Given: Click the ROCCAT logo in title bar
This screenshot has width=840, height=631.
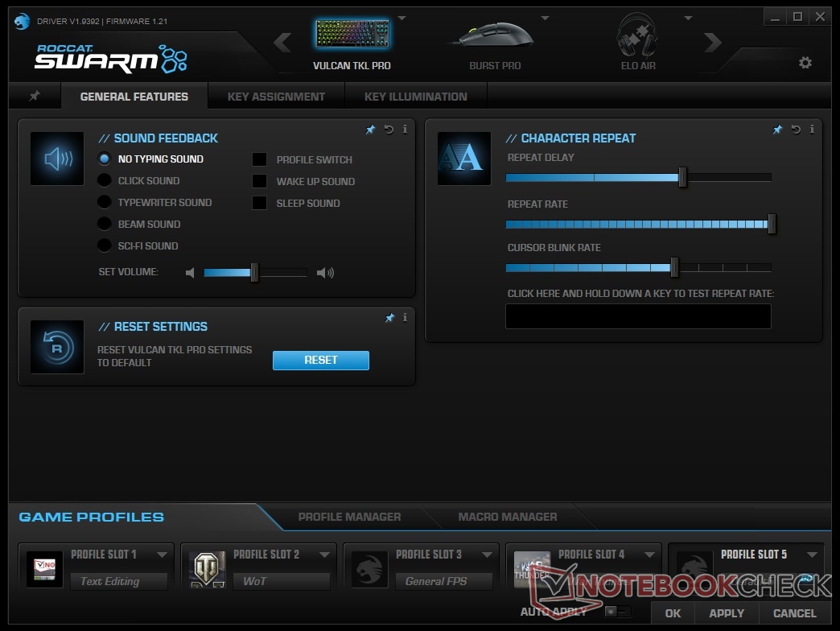Looking at the screenshot, I should pos(22,22).
